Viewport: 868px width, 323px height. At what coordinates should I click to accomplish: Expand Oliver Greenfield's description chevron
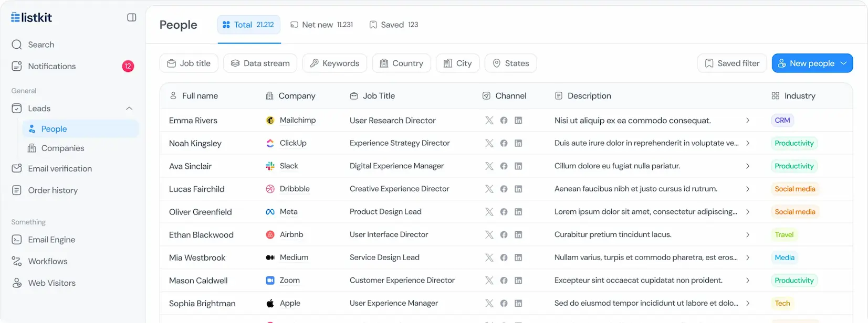point(748,212)
